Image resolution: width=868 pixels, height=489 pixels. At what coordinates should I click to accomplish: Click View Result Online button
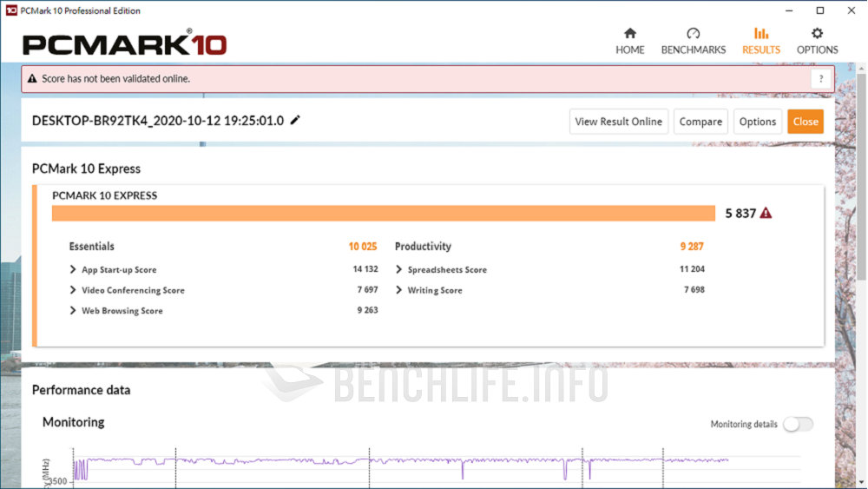coord(618,122)
